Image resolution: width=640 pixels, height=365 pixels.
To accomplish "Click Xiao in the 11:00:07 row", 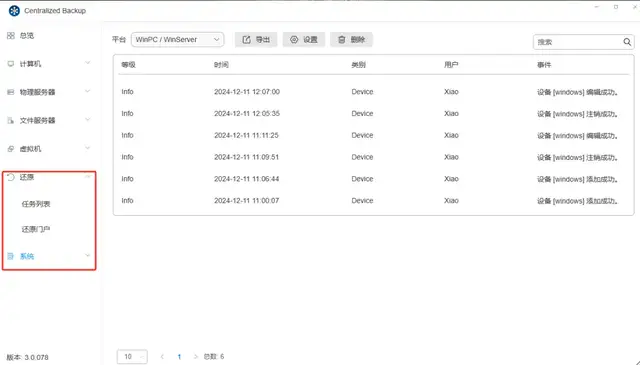I will pyautogui.click(x=451, y=201).
